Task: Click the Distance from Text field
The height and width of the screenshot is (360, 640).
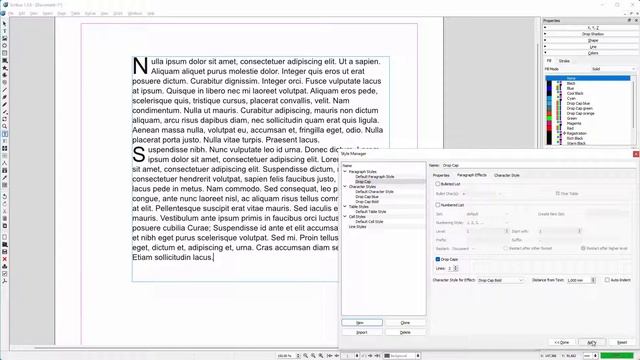Action: 581,280
